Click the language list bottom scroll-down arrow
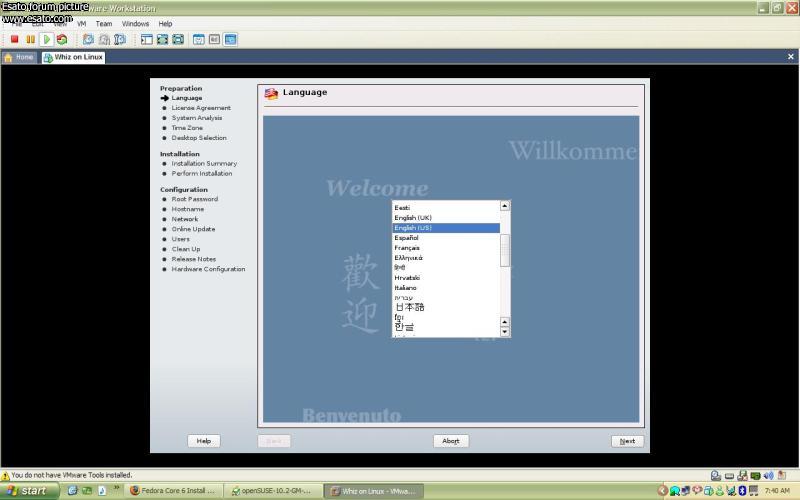The width and height of the screenshot is (800, 500). coord(505,332)
